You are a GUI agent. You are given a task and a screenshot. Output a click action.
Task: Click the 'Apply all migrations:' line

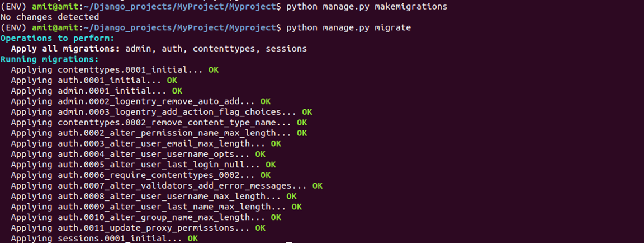[x=159, y=49]
